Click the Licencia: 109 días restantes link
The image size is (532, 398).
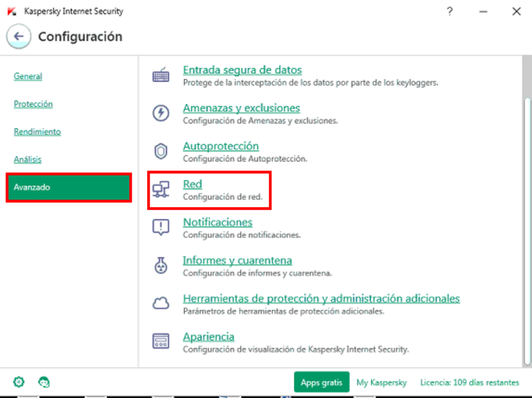point(470,383)
